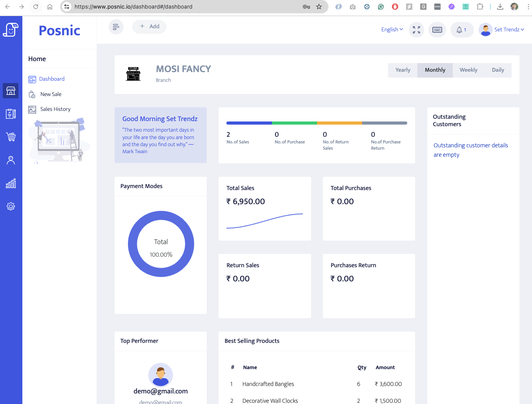The height and width of the screenshot is (404, 532).
Task: Open the Sales History menu item
Action: pyautogui.click(x=55, y=109)
